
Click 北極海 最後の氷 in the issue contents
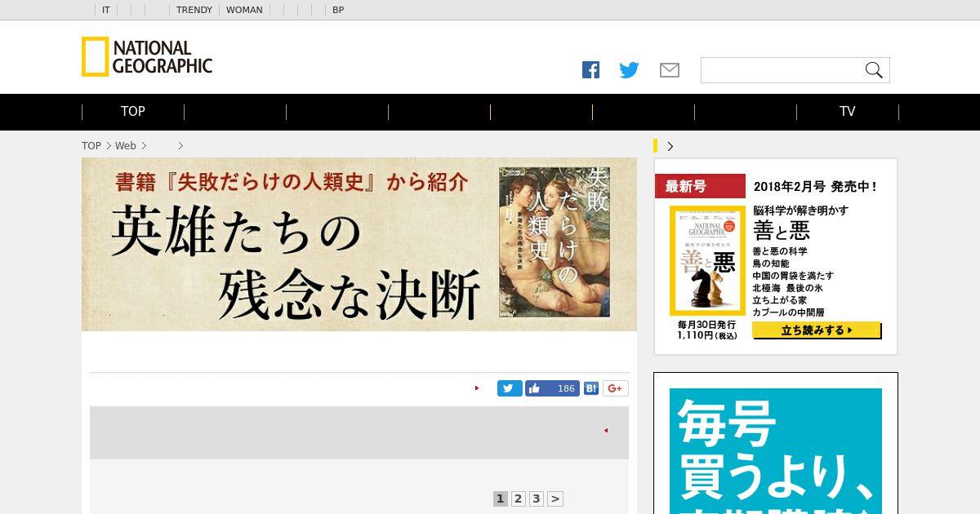787,288
